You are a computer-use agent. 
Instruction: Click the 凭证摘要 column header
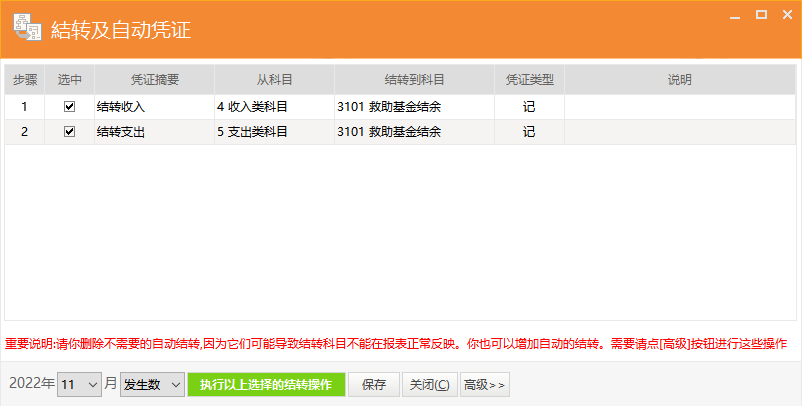coord(154,80)
